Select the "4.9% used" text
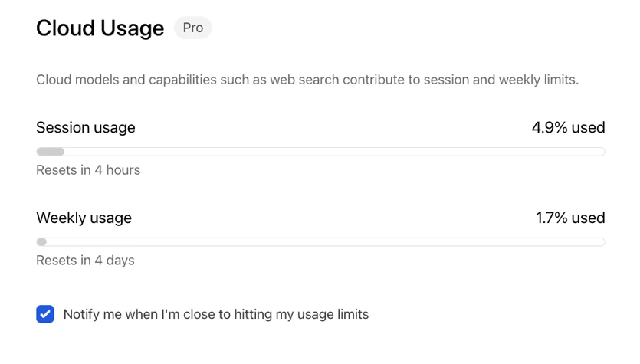Viewport: 640px width, 364px height. pyautogui.click(x=568, y=128)
